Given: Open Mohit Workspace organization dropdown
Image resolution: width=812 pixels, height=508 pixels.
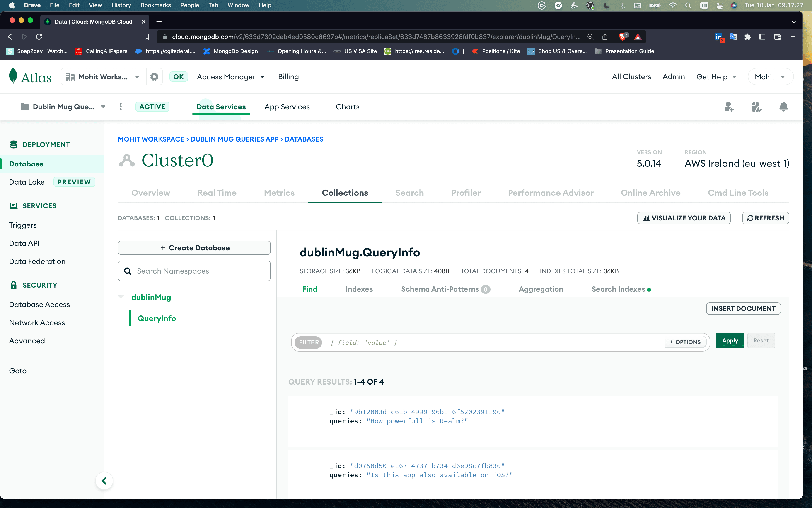Looking at the screenshot, I should [104, 77].
